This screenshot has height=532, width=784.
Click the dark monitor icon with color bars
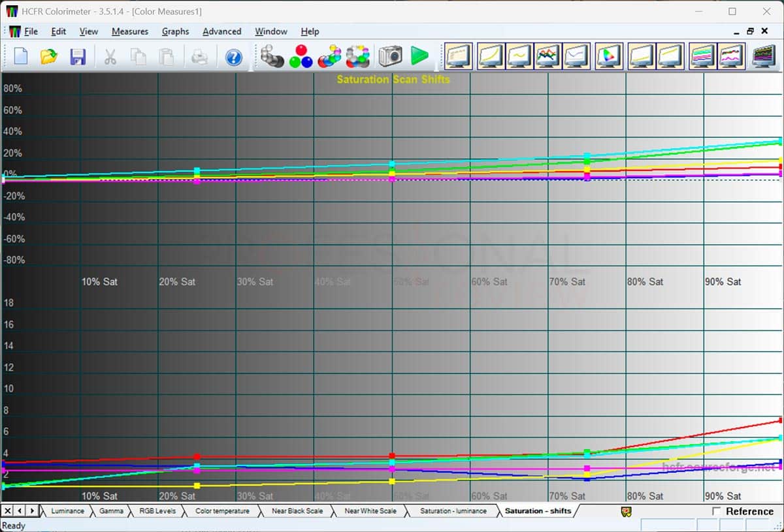click(764, 57)
